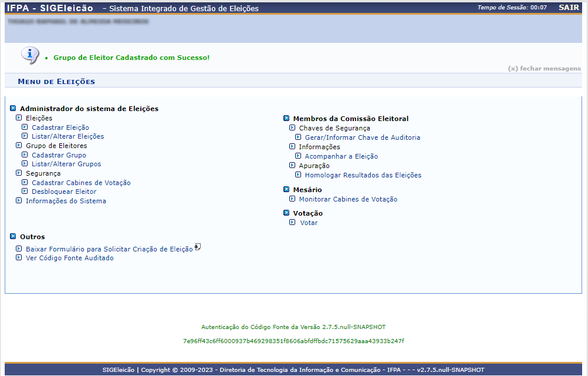The image size is (588, 376).
Task: Click the arrow icon beside Votar
Action: coord(292,222)
